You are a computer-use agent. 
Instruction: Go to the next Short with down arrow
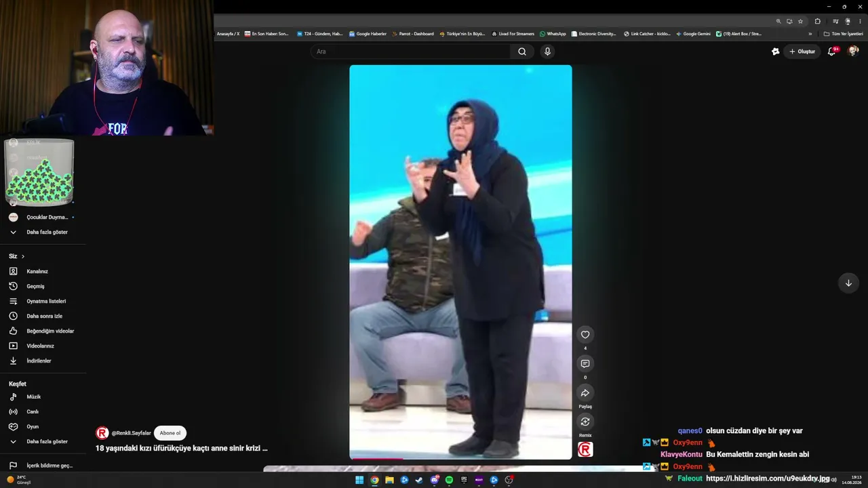(848, 283)
